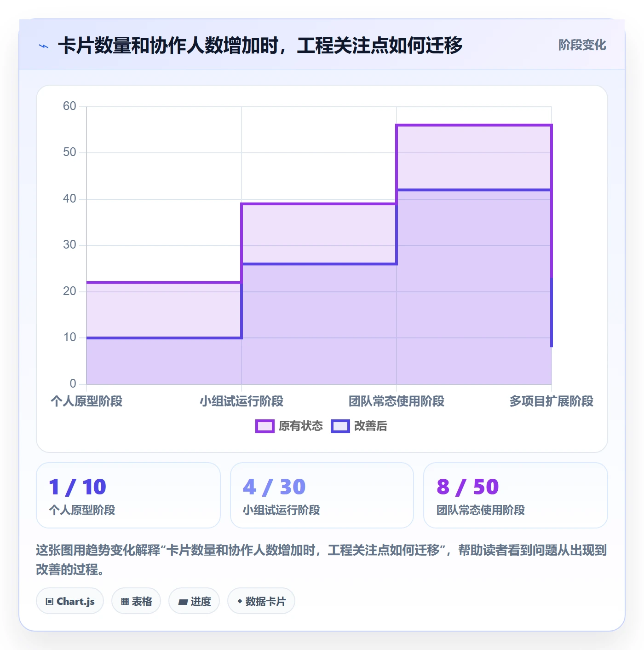Image resolution: width=644 pixels, height=650 pixels.
Task: Click the 改善后 legend label
Action: [371, 426]
